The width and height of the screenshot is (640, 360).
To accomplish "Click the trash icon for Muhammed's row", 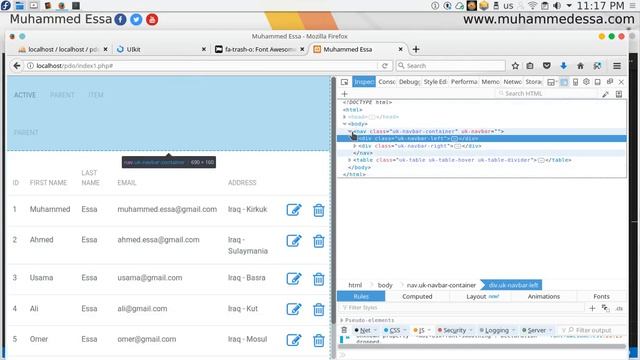I will [x=319, y=210].
